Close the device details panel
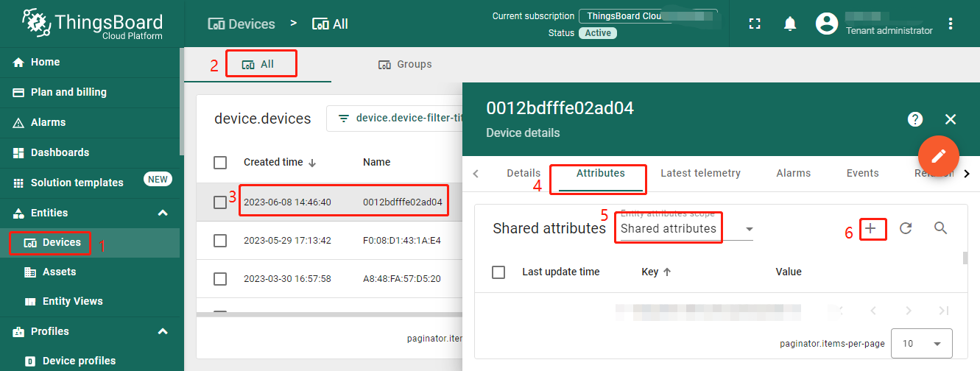The image size is (980, 371). pyautogui.click(x=951, y=119)
